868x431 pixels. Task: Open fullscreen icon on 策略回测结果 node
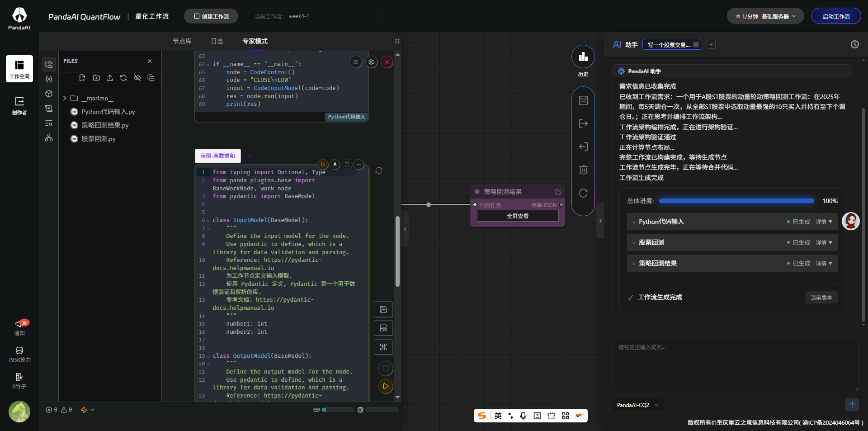click(x=558, y=192)
